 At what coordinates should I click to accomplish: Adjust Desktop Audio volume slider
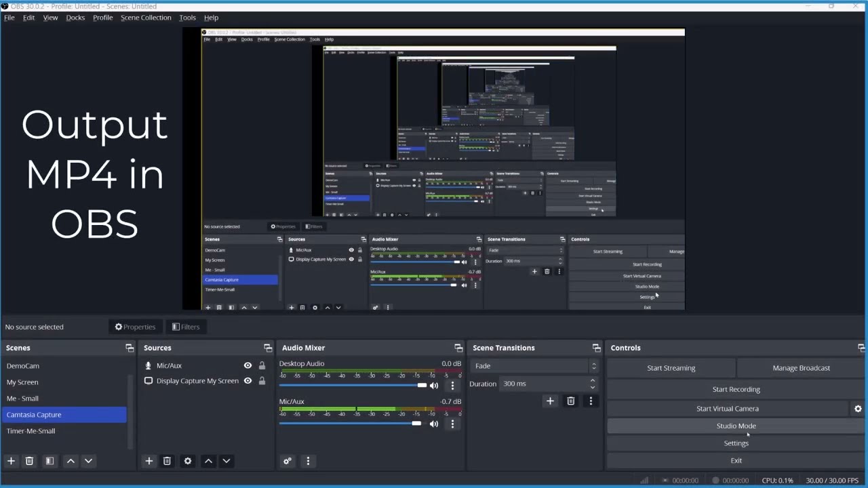click(353, 386)
